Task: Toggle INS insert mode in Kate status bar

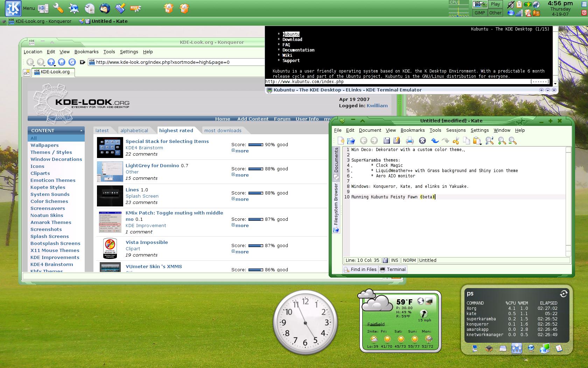Action: tap(394, 260)
